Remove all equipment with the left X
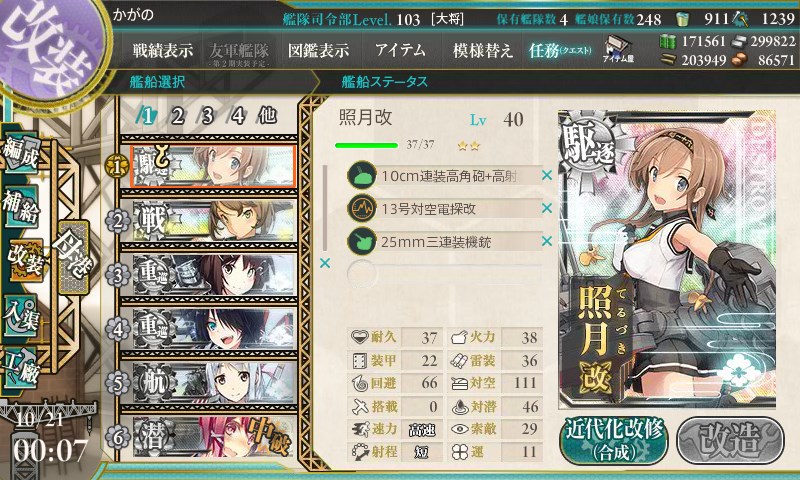 coord(324,263)
